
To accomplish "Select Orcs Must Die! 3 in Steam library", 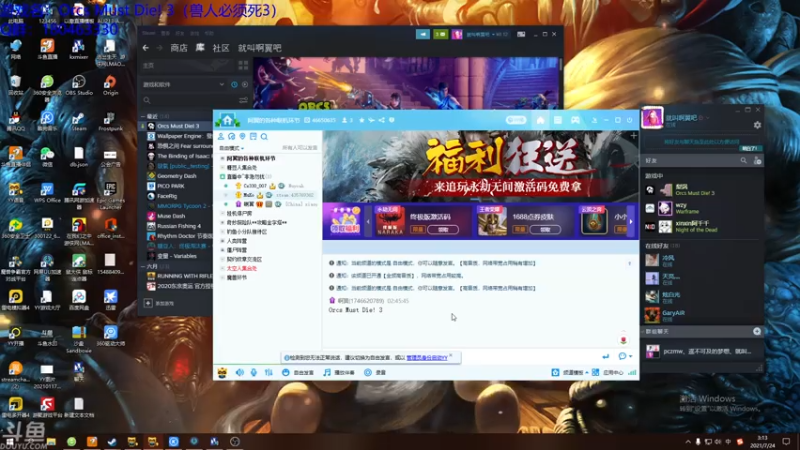I will 178,126.
